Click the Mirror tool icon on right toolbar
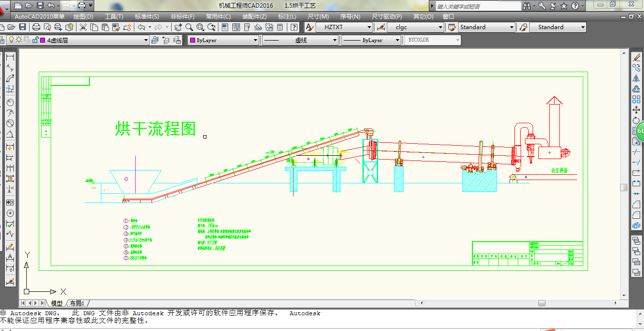 [x=636, y=78]
